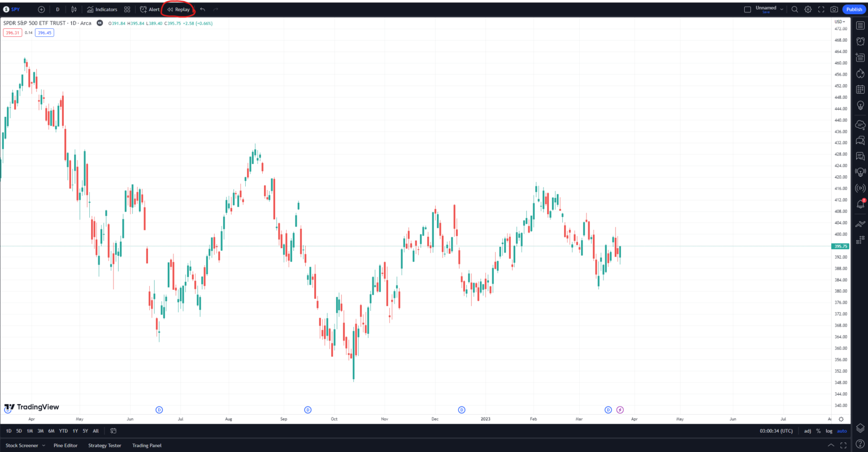This screenshot has width=868, height=452.
Task: Toggle logarithmic scale with log button
Action: click(828, 431)
